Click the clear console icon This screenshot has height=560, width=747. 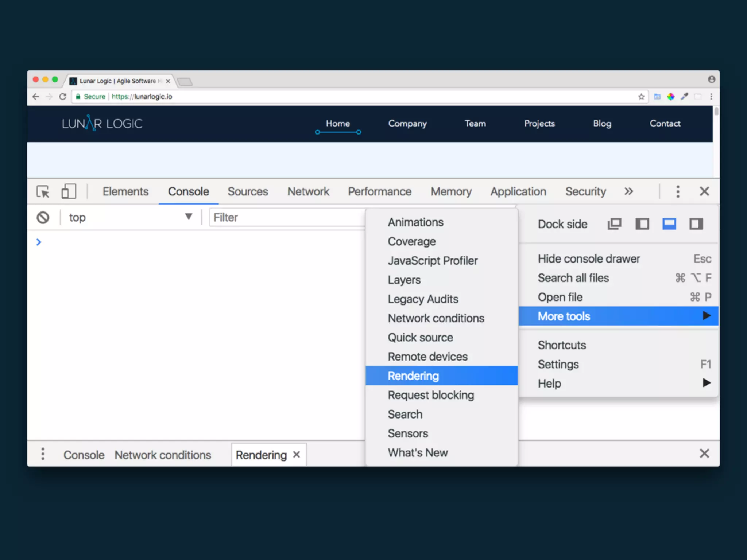click(x=43, y=218)
